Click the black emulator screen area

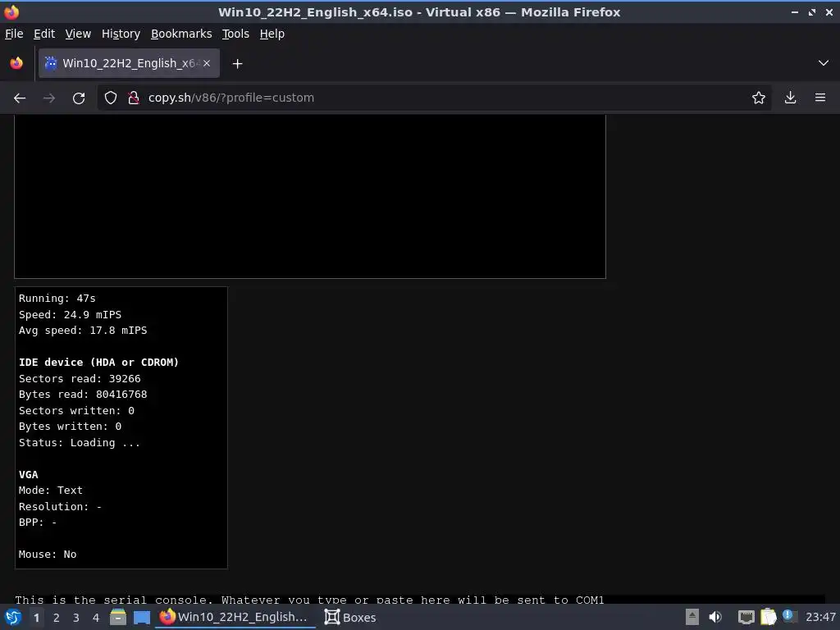pyautogui.click(x=309, y=196)
